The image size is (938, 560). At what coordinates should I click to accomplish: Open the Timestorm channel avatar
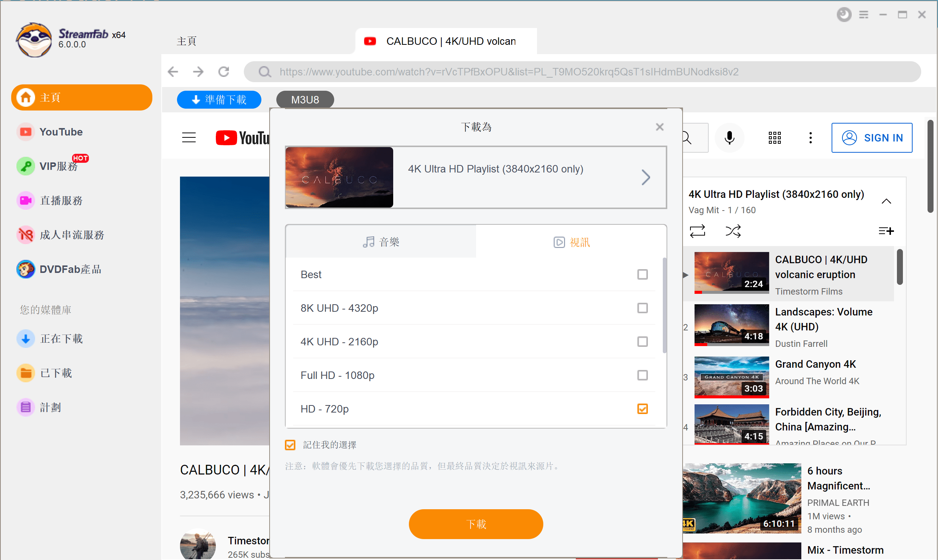198,545
